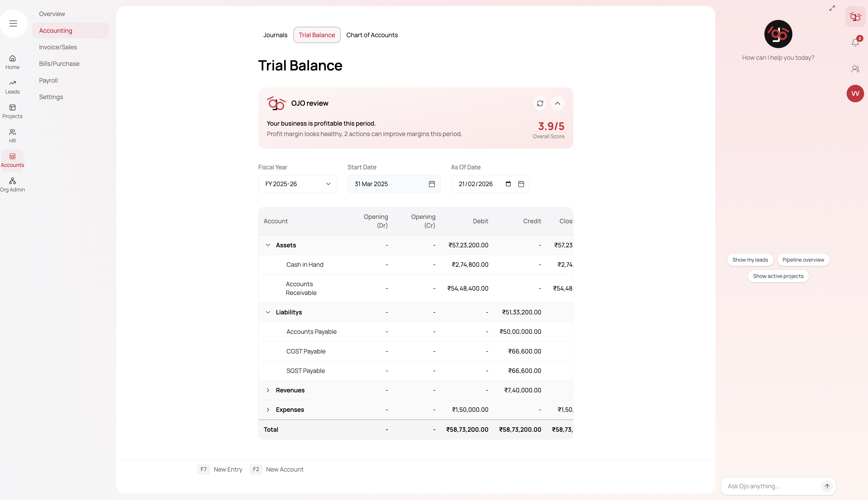Collapse the Assets row
The width and height of the screenshot is (868, 500).
[268, 245]
